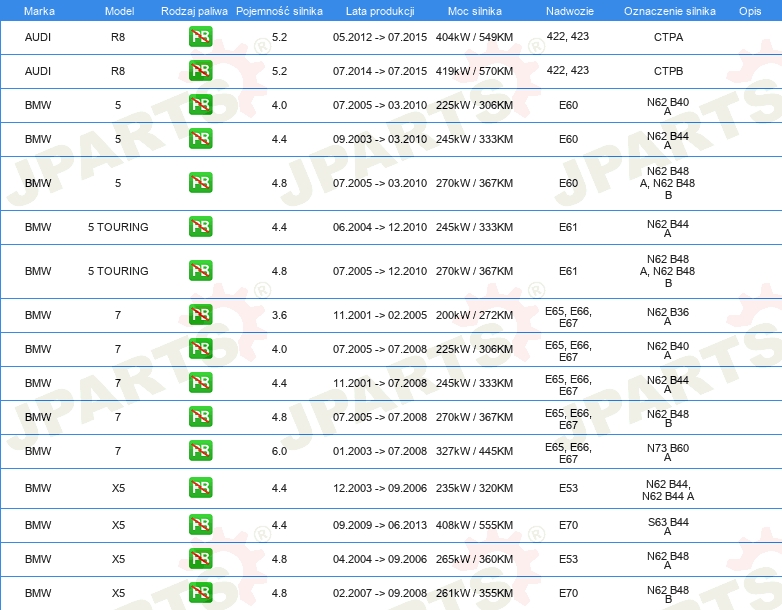
Task: Click the Nadwozie column header
Action: pyautogui.click(x=570, y=11)
